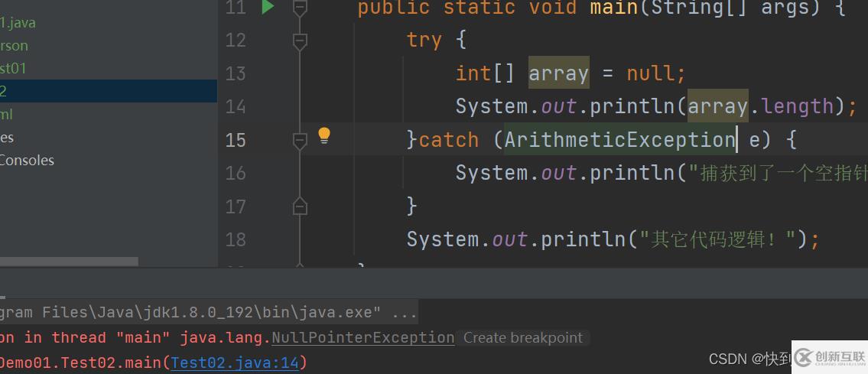The width and height of the screenshot is (868, 374).
Task: Click line number 14 in gutter
Action: (236, 107)
